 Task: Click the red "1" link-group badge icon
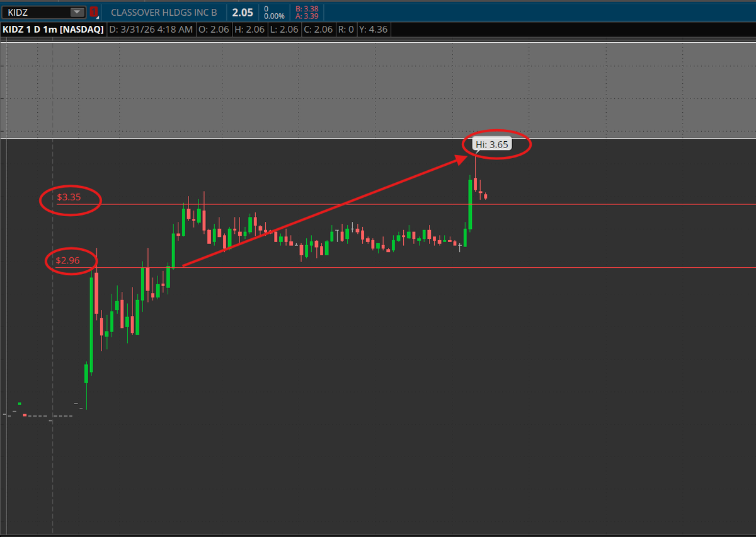pos(93,11)
